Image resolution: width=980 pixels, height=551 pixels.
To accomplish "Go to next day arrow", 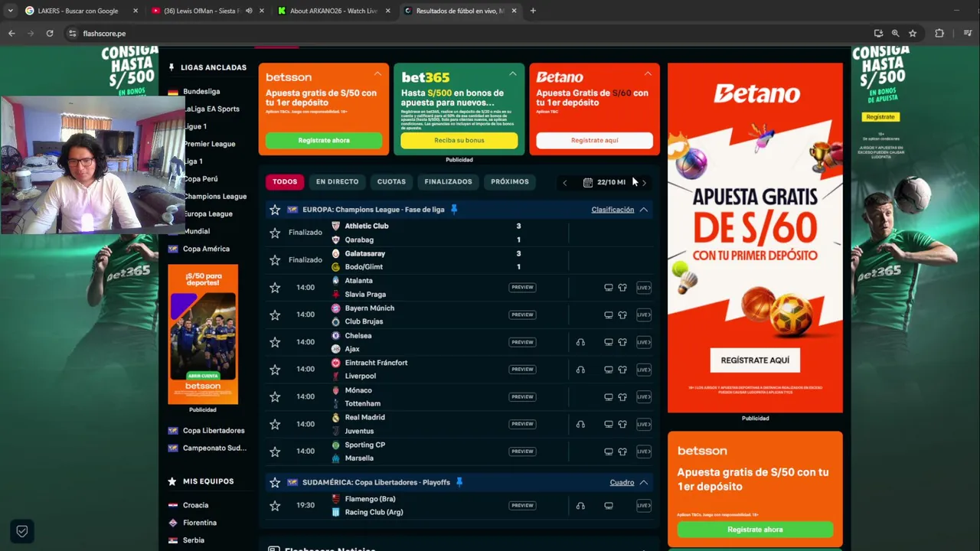I will pyautogui.click(x=644, y=183).
